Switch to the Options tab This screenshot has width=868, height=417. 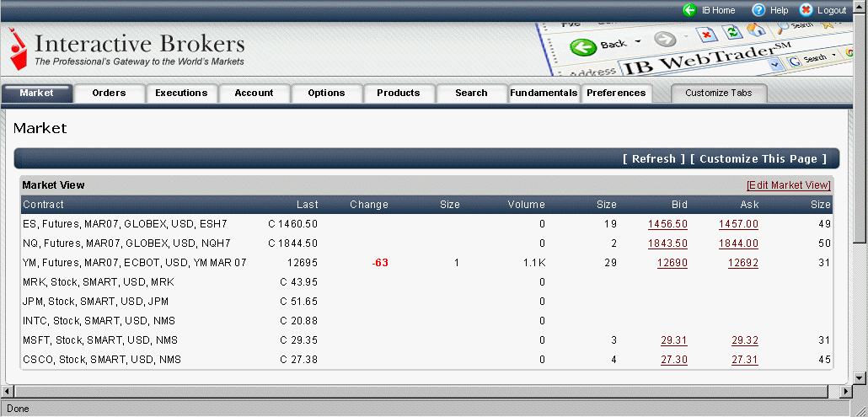click(x=327, y=93)
